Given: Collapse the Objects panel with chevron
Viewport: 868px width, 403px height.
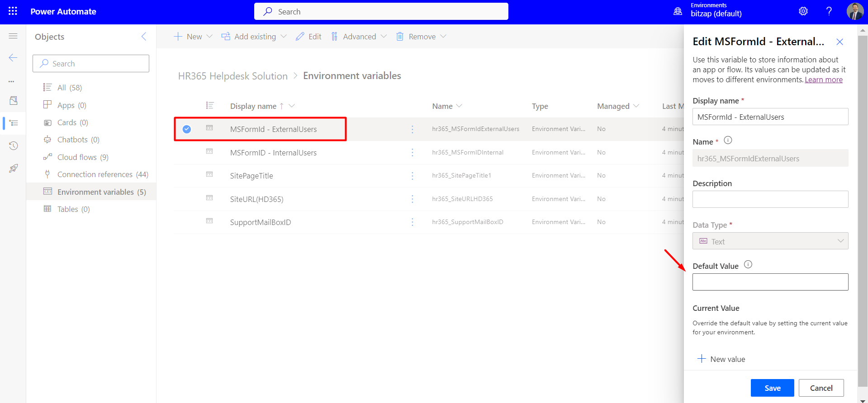Looking at the screenshot, I should [x=144, y=37].
